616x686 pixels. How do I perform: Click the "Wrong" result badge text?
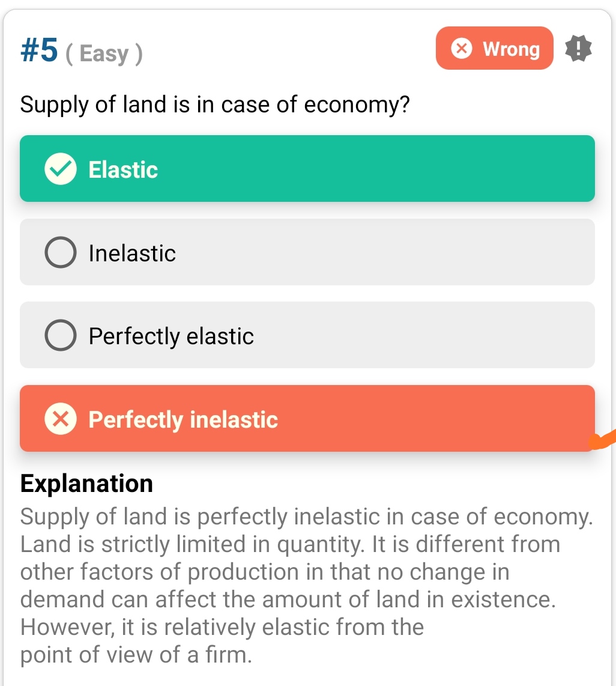[511, 49]
